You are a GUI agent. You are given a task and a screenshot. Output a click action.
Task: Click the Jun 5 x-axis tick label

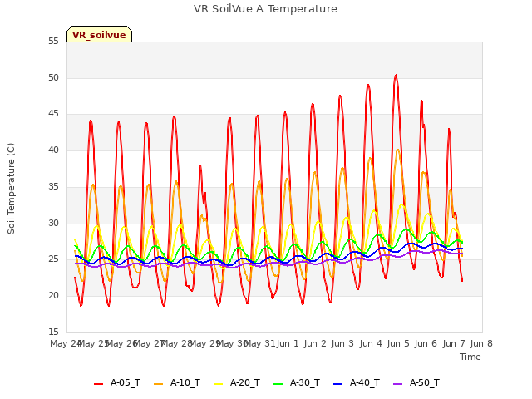(x=398, y=343)
